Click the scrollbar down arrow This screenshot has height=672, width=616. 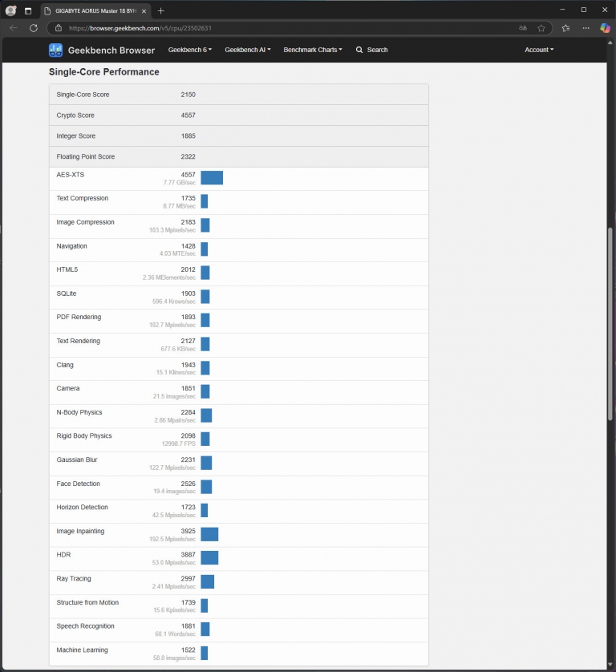610,665
